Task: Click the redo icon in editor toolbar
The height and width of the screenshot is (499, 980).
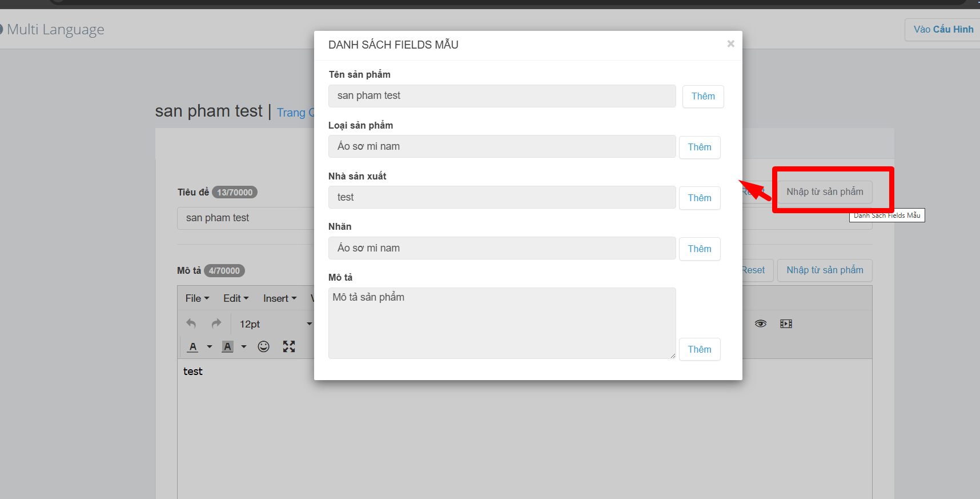Action: click(x=216, y=324)
